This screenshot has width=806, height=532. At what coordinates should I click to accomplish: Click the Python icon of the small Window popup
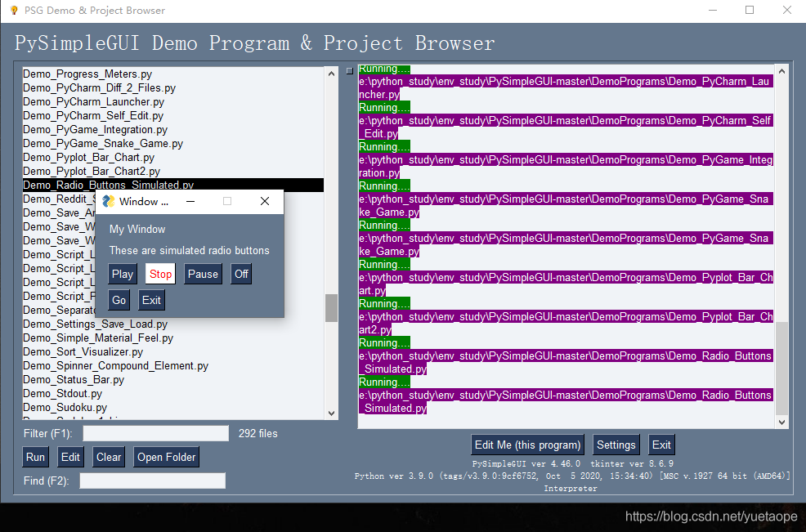109,202
